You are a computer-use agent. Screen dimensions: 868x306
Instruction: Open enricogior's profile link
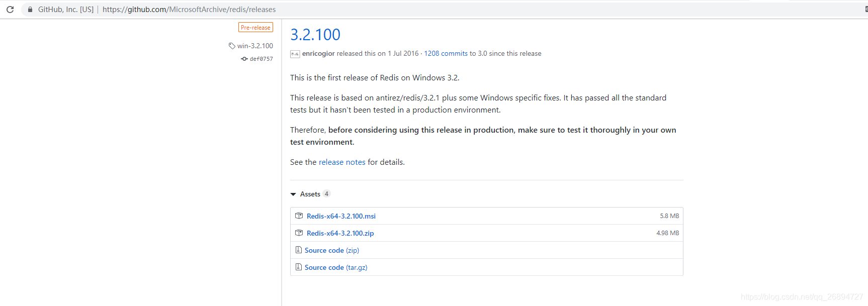[318, 53]
